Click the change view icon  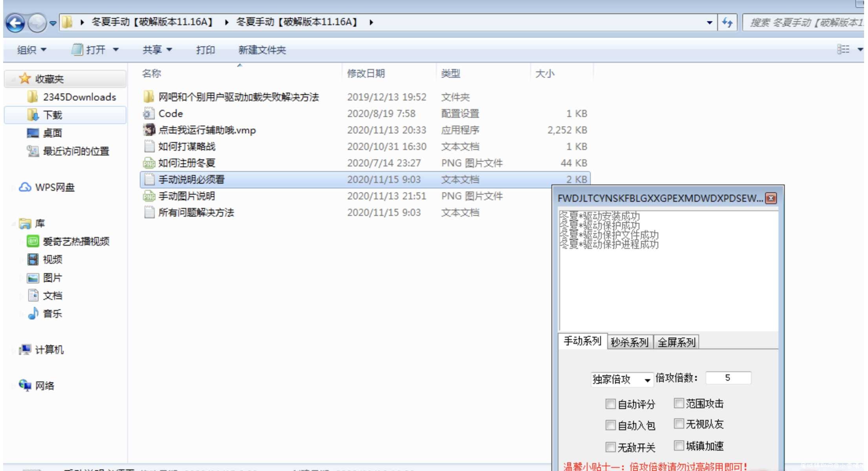coord(843,49)
